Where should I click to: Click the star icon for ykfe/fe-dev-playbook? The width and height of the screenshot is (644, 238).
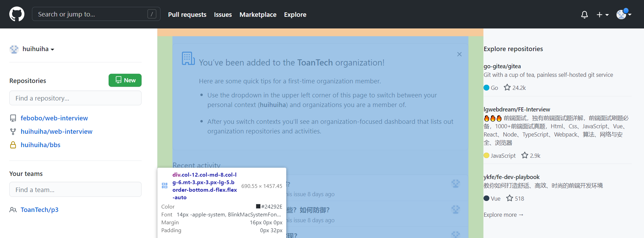509,198
